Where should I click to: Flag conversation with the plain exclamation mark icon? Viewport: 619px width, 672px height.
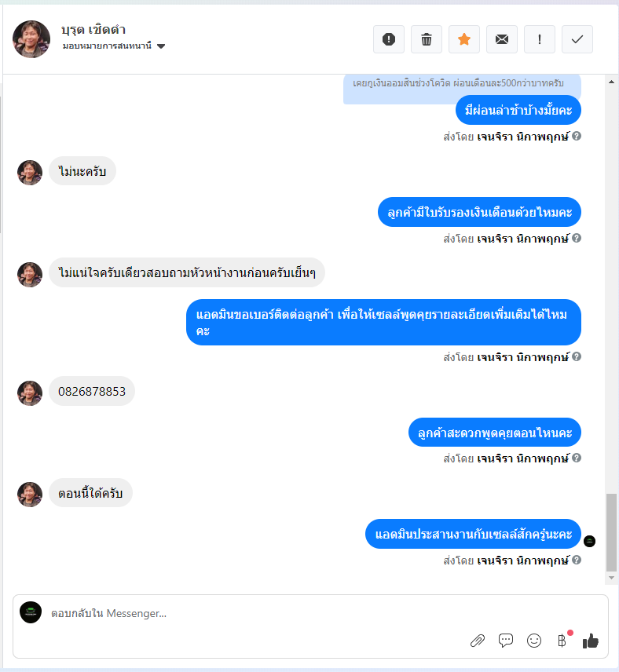(540, 39)
